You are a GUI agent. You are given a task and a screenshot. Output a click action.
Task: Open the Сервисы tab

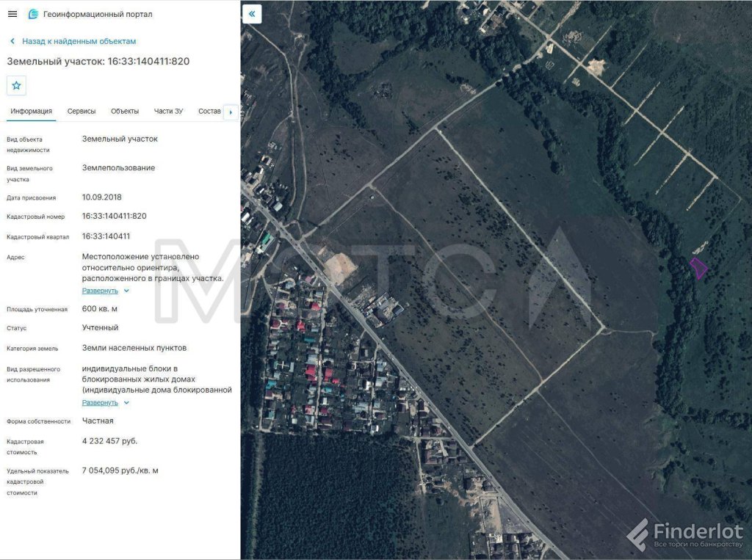tap(82, 112)
